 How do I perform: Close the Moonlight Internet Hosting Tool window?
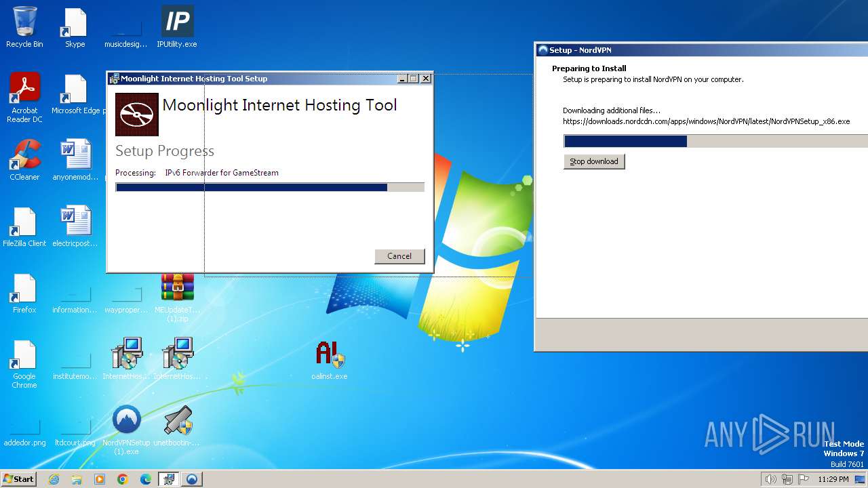[426, 79]
